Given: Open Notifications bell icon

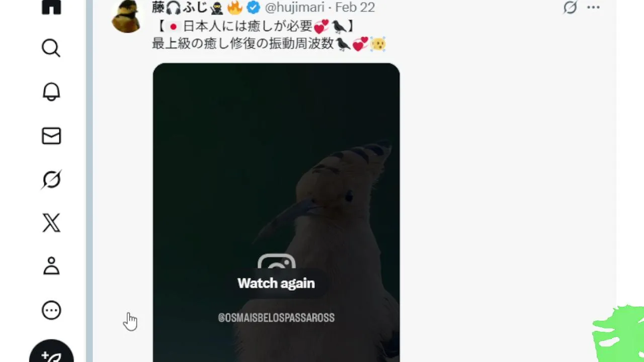Looking at the screenshot, I should pos(51,92).
